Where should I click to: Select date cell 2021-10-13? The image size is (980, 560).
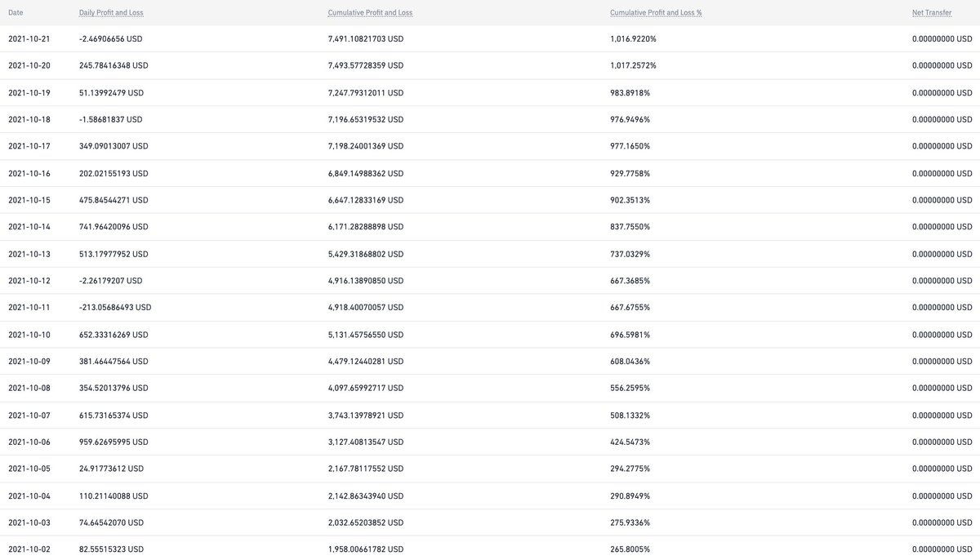point(29,254)
